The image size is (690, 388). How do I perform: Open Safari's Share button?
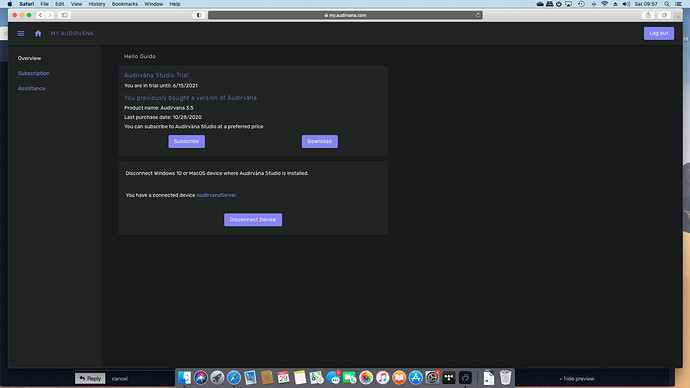pyautogui.click(x=648, y=15)
